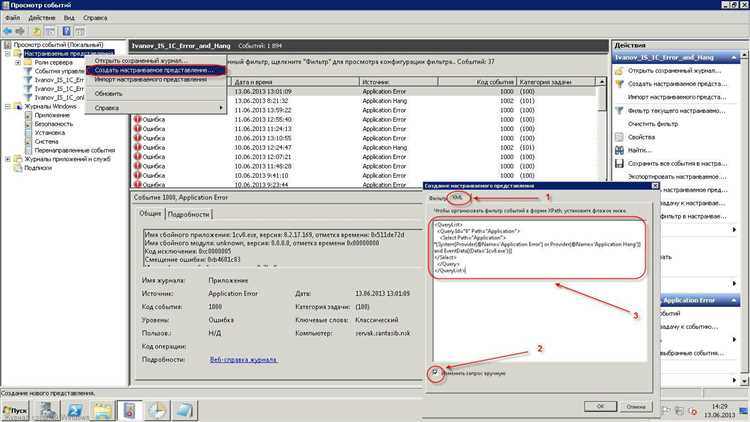Click the floppy 'Сохранить все события' icon
The image size is (750, 422).
619,164
